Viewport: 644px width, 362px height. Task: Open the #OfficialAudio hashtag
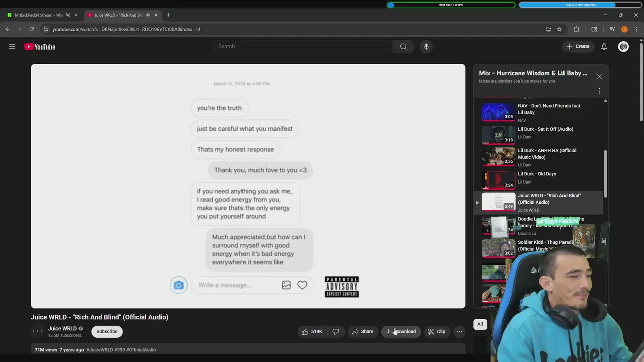click(141, 350)
